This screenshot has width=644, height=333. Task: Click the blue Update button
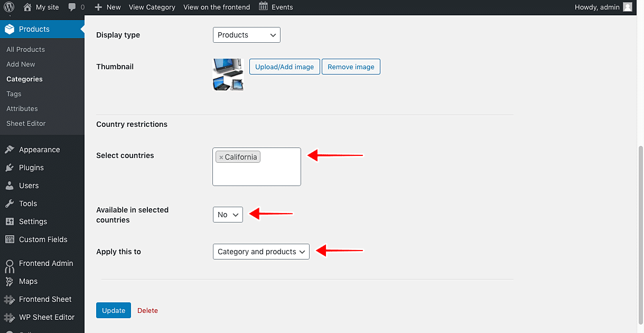pos(113,310)
